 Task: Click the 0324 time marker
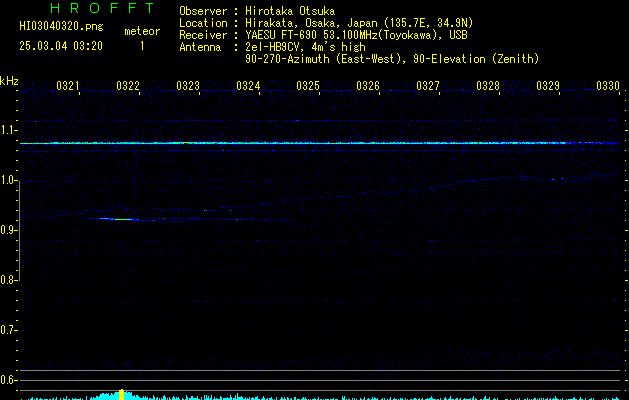[248, 86]
